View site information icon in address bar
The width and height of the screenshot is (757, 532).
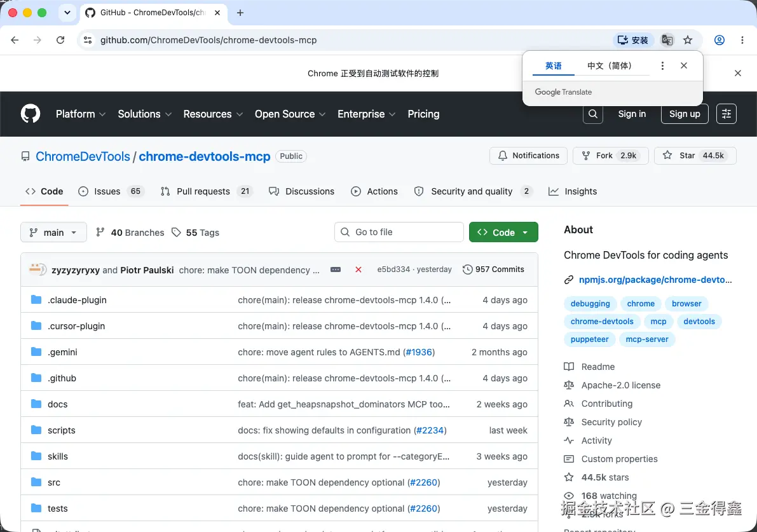(88, 40)
